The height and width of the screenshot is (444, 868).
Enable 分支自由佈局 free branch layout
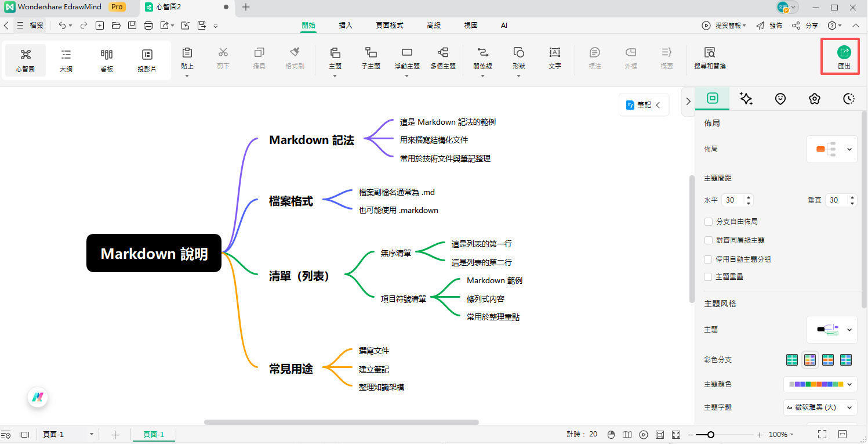tap(708, 221)
